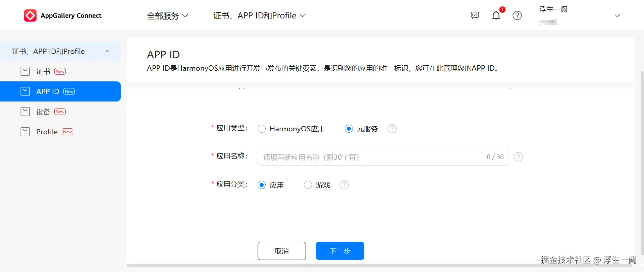Click the APP ID sidebar icon
644x272 pixels.
click(25, 91)
